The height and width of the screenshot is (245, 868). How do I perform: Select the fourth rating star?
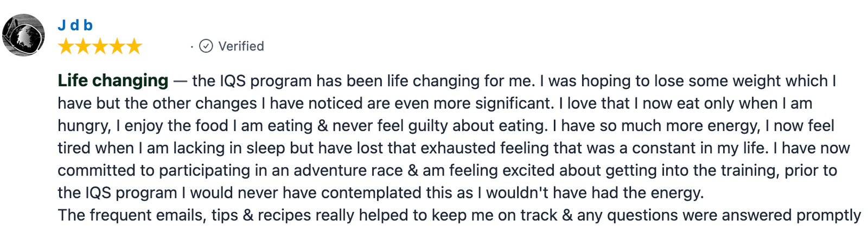point(117,47)
